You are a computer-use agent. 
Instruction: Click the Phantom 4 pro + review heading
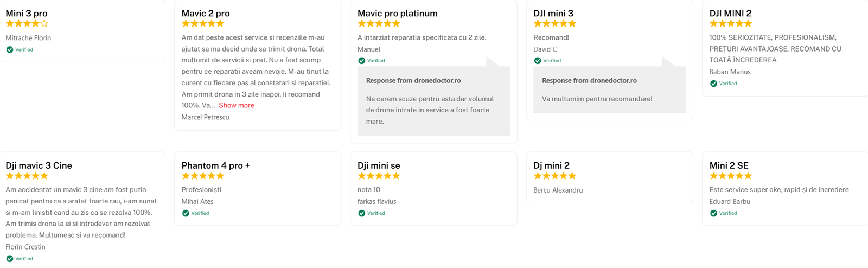[x=215, y=165]
